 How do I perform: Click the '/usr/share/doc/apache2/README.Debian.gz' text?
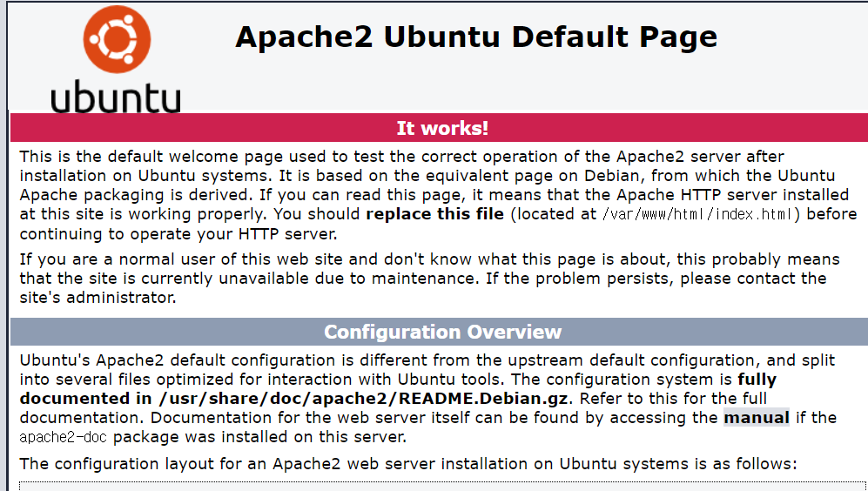(363, 399)
